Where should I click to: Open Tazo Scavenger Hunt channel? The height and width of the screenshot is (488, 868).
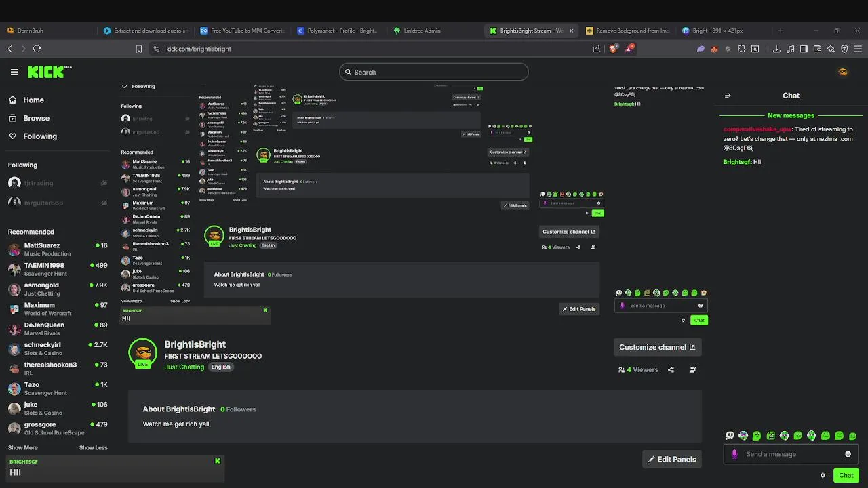point(58,388)
